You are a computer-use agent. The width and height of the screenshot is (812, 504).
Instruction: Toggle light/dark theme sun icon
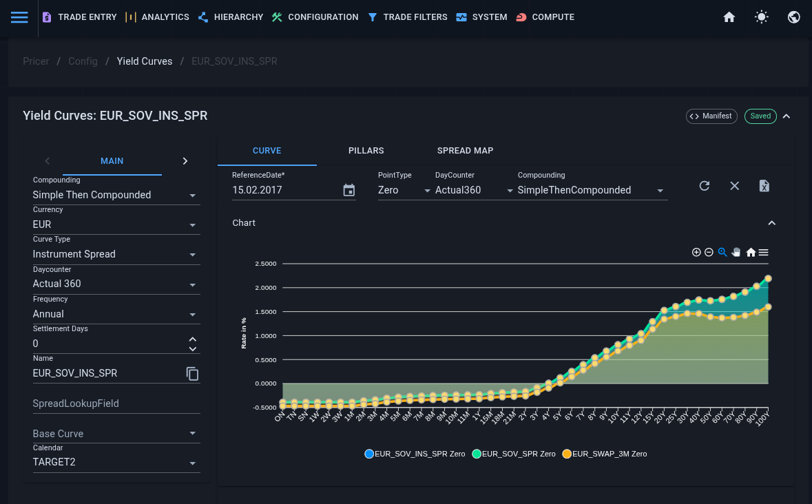[761, 17]
